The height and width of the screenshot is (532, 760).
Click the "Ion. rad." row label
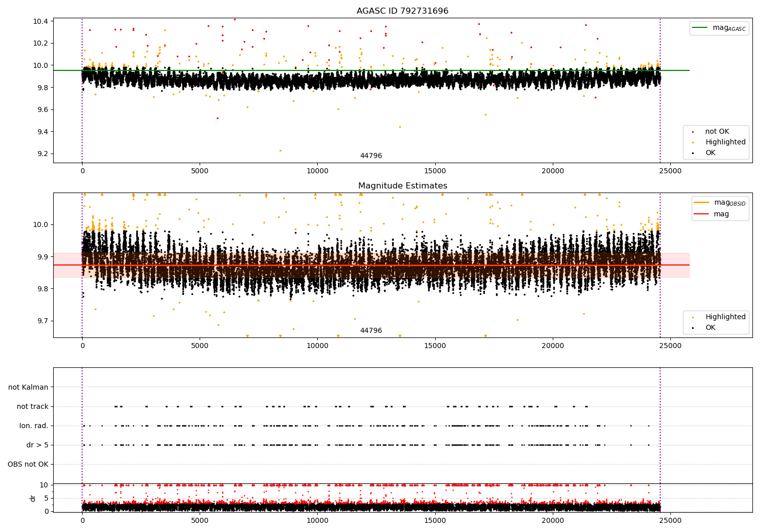[34, 426]
